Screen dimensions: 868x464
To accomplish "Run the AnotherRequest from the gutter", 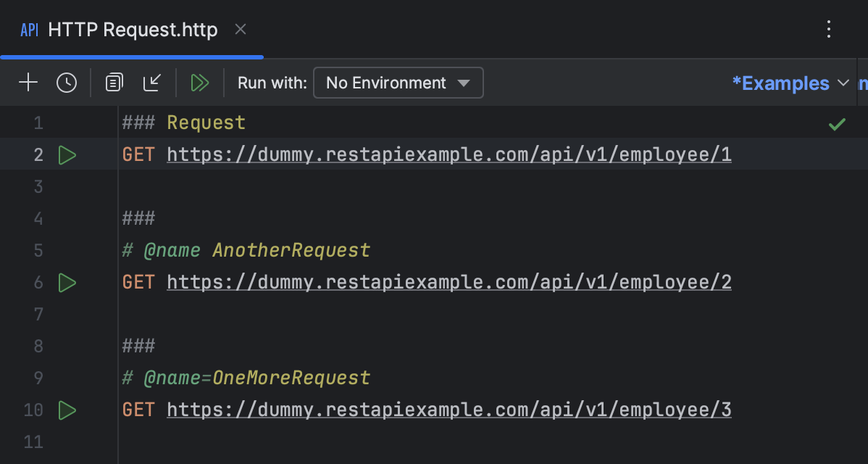I will 67,282.
